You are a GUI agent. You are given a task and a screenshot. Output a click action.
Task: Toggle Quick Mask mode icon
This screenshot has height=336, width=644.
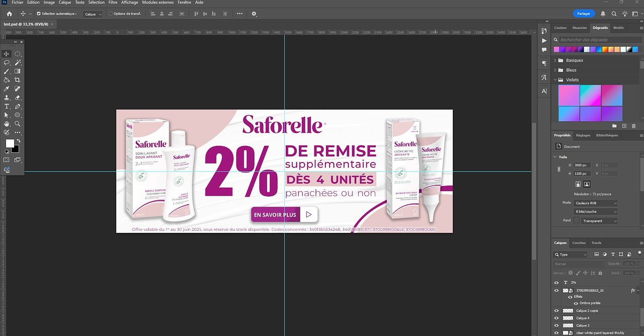[x=7, y=160]
